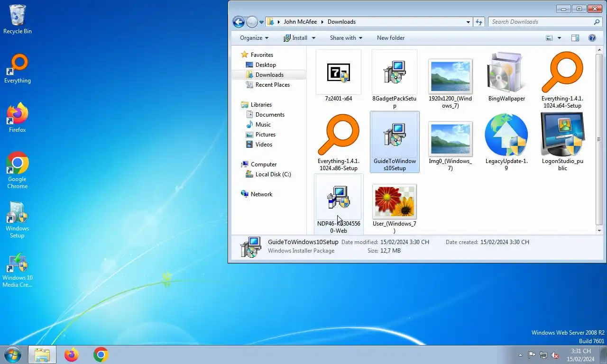This screenshot has height=364, width=607.
Task: Select Downloads in the navigation pane
Action: (269, 75)
